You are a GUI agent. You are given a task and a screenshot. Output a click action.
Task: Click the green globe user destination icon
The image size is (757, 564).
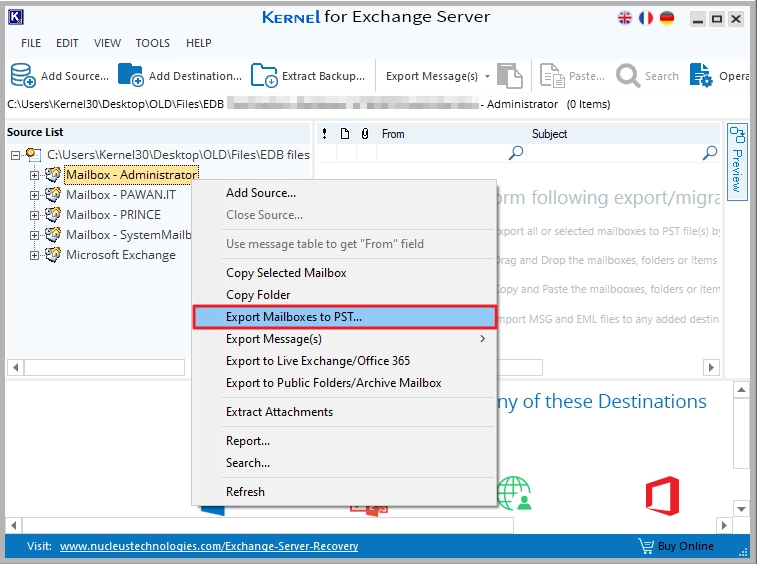click(x=515, y=494)
